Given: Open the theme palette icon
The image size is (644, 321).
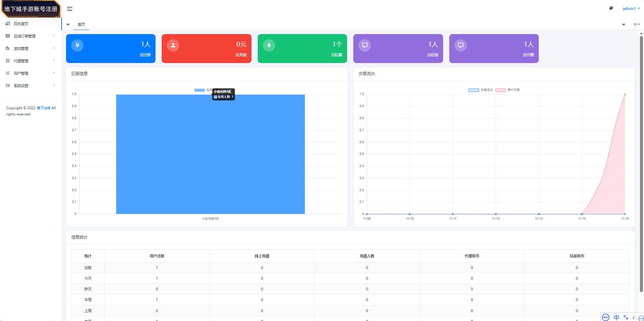Looking at the screenshot, I should [611, 8].
